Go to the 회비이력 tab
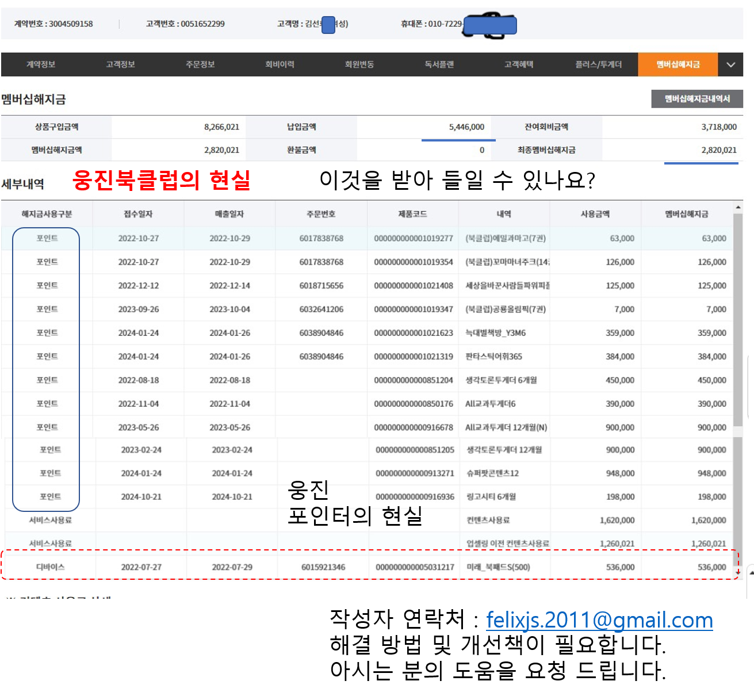The height and width of the screenshot is (700, 754). click(x=280, y=64)
